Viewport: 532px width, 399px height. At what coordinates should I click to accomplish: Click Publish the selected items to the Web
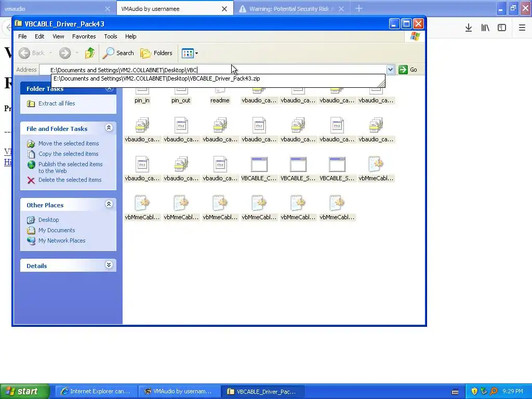click(70, 167)
